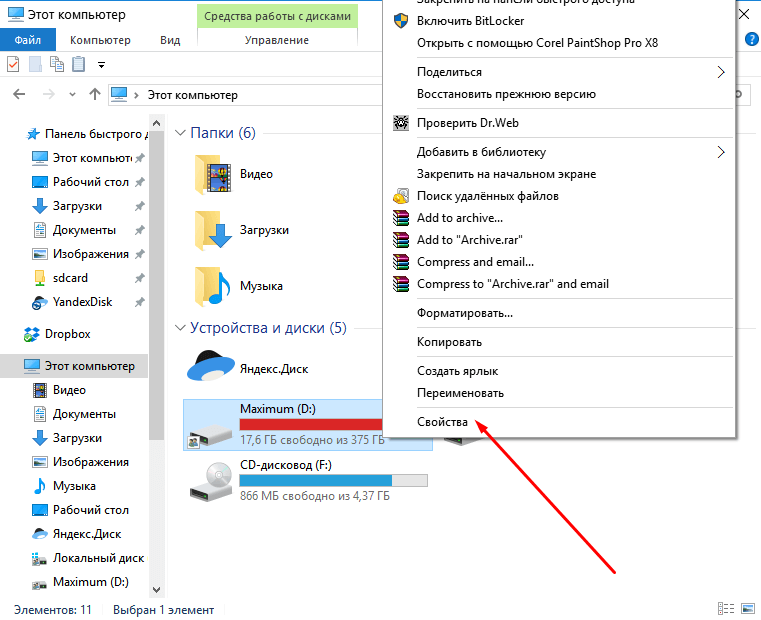Screen dimensions: 761x620
Task: Collapse the Устройства и диски (5) group
Action: pyautogui.click(x=180, y=328)
